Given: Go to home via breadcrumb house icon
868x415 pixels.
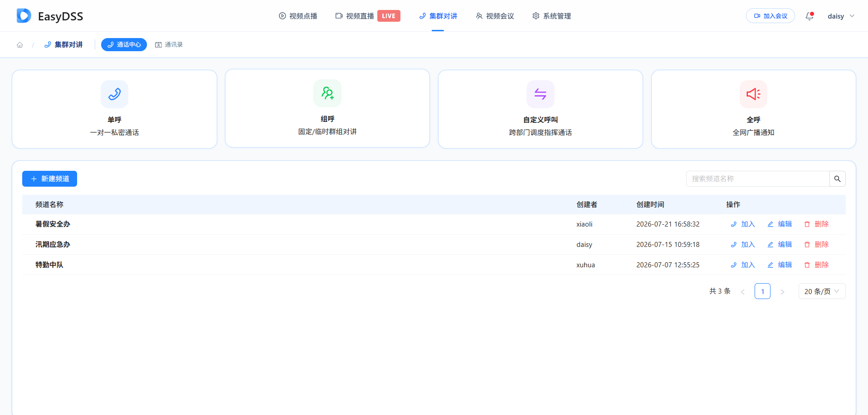Looking at the screenshot, I should click(20, 44).
